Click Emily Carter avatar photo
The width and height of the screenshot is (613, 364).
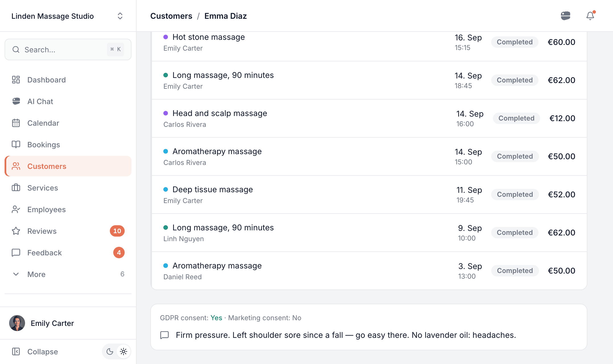pos(17,323)
